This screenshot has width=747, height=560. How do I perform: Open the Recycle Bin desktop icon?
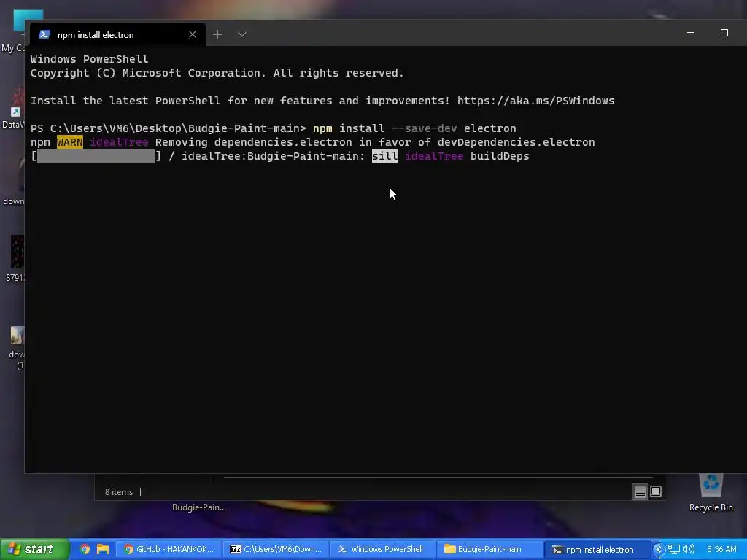711,493
